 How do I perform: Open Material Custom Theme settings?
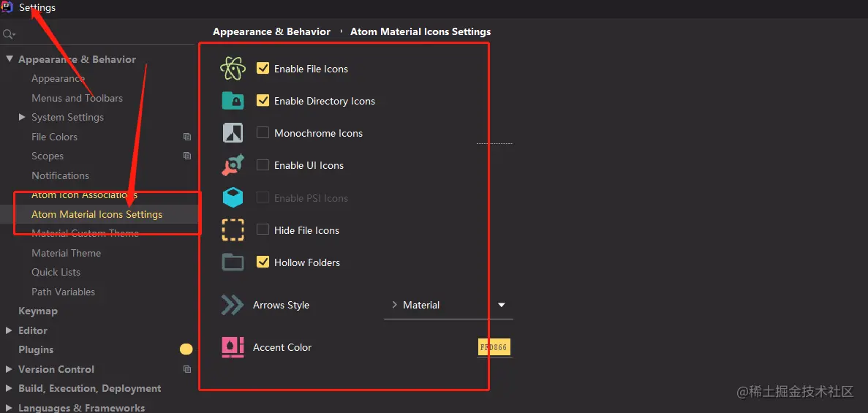(86, 234)
